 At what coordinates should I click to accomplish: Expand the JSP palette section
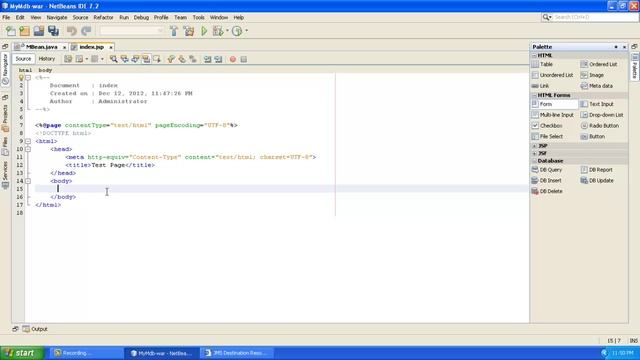pos(534,146)
